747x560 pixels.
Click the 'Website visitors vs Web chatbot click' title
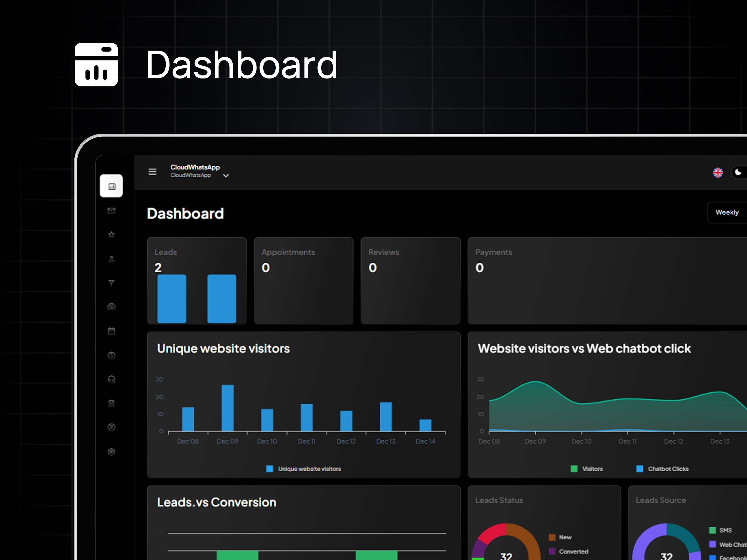[x=585, y=349]
